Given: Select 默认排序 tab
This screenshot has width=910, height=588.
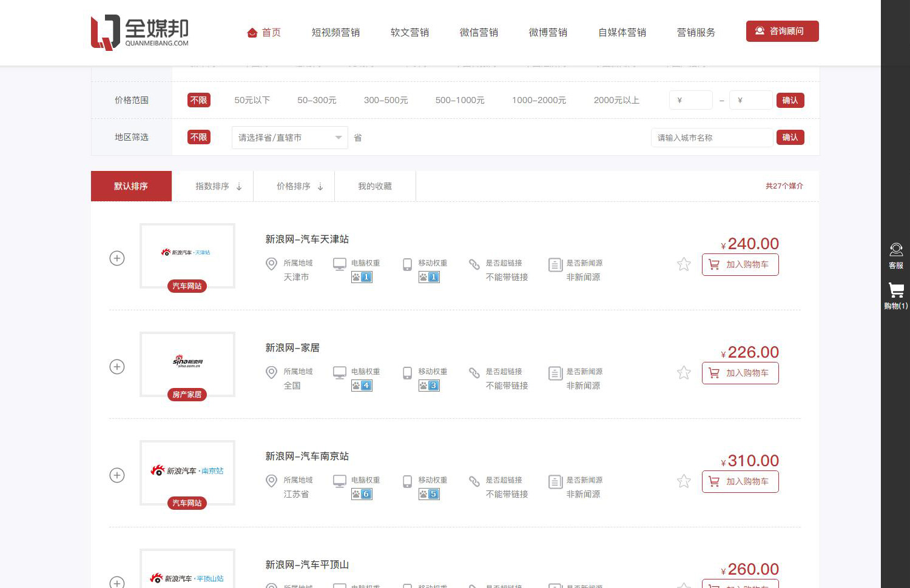Looking at the screenshot, I should pos(131,186).
